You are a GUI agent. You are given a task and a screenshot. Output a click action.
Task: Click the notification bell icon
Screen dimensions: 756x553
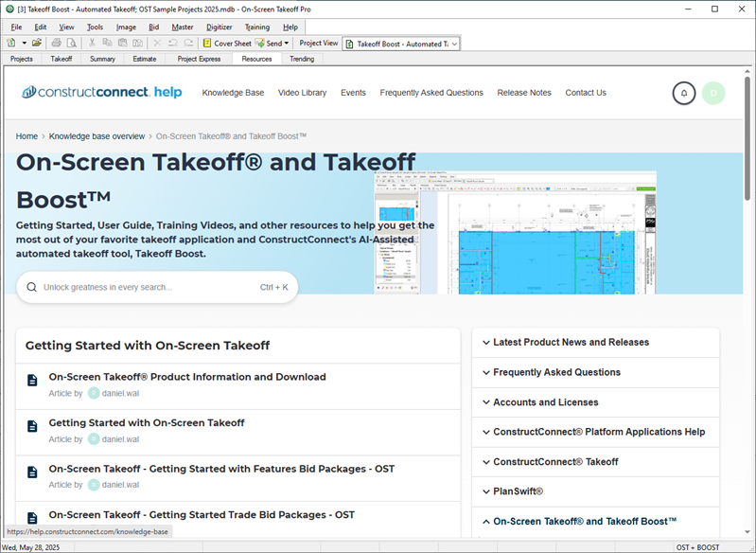point(684,93)
